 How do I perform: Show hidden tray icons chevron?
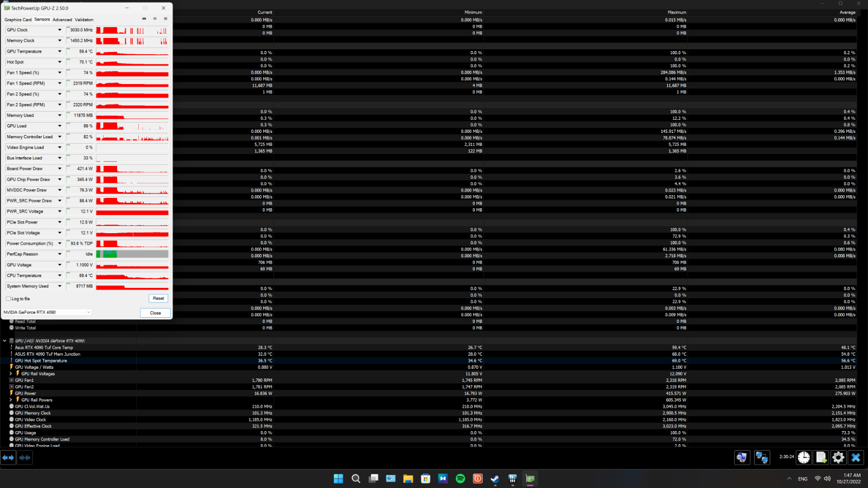[x=789, y=479]
